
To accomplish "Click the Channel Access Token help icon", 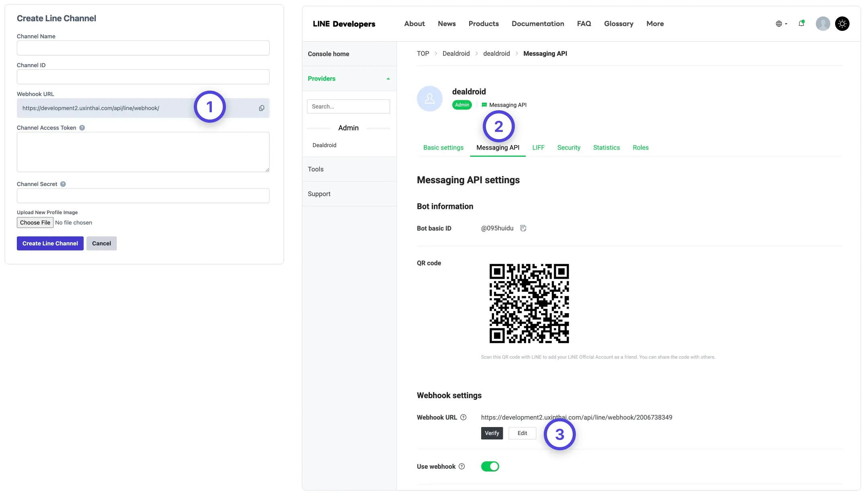I will (82, 128).
